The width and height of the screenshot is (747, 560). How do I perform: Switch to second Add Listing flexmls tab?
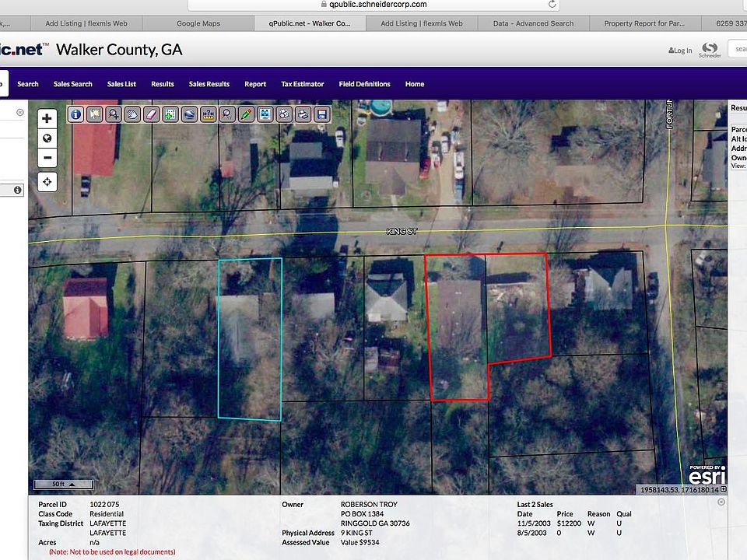(x=422, y=23)
